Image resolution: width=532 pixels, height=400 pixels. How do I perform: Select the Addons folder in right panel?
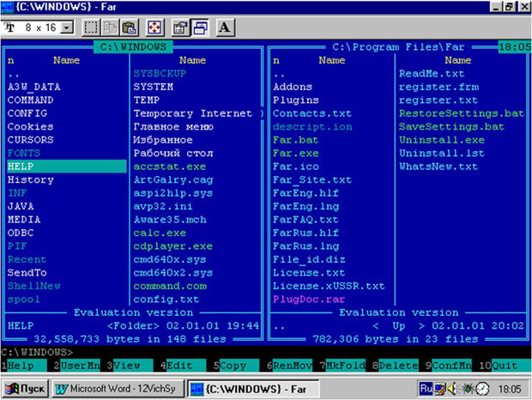pos(293,87)
